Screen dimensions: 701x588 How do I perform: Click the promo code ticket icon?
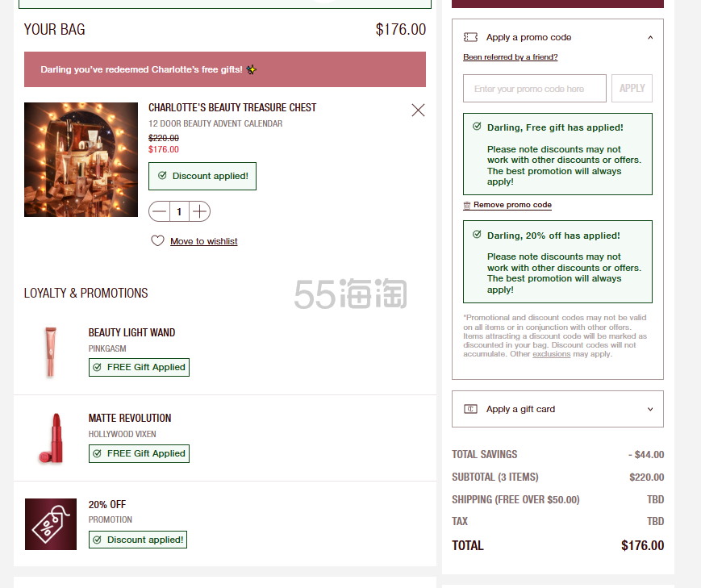[470, 37]
